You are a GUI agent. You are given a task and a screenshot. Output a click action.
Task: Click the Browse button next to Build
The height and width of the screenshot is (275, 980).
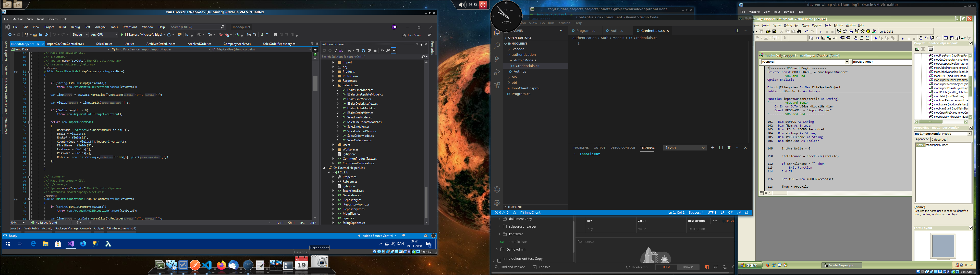pos(688,267)
